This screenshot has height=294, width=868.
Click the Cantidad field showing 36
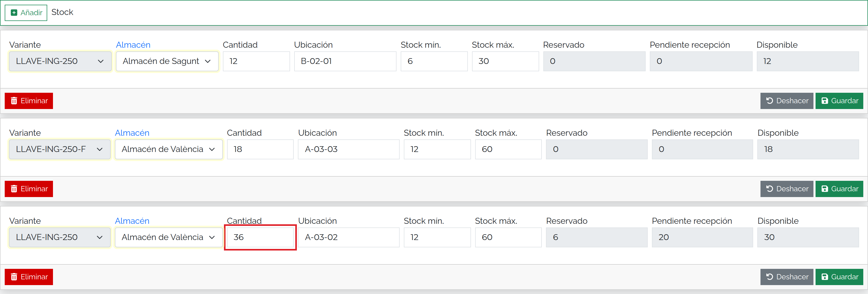pos(260,237)
